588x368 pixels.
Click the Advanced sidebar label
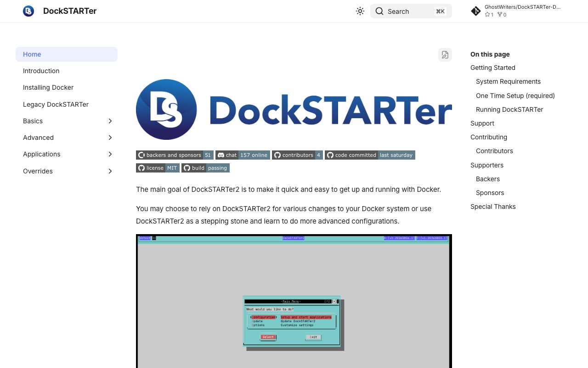(x=38, y=138)
